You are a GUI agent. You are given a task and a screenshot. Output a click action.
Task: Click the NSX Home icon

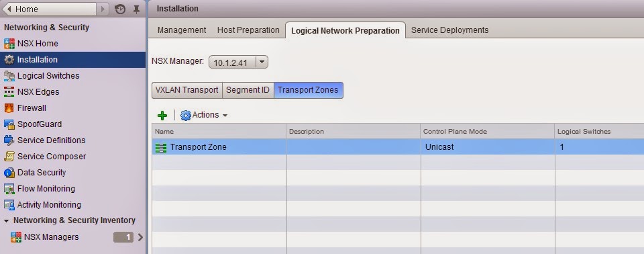tap(9, 43)
